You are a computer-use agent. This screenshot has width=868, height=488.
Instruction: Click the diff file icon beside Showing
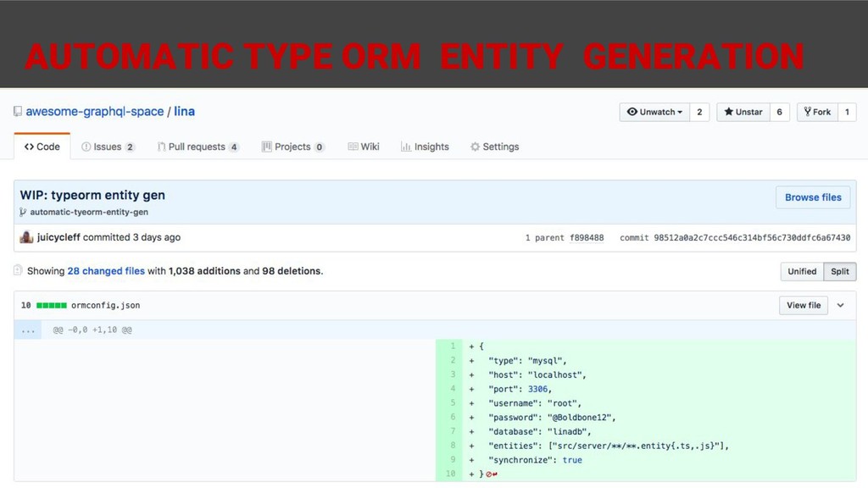[18, 270]
